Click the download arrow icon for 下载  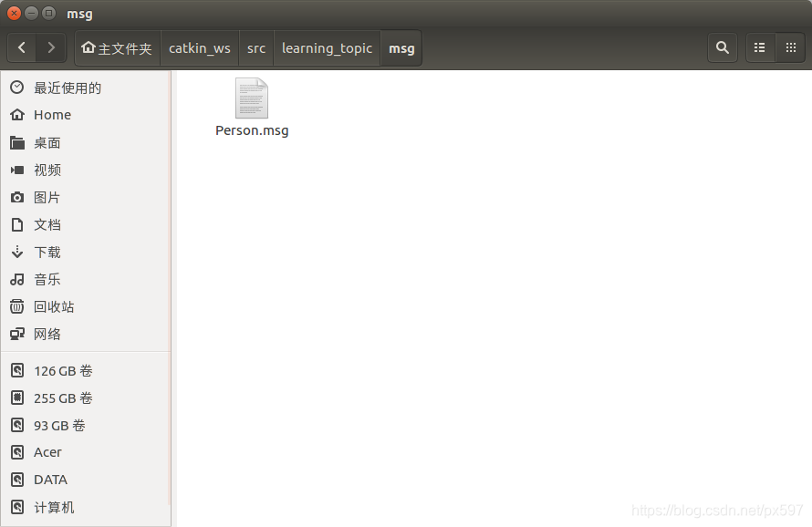[17, 253]
